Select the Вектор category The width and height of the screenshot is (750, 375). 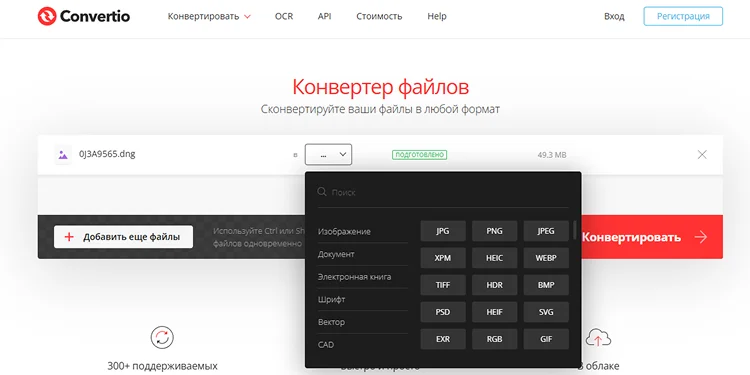331,322
